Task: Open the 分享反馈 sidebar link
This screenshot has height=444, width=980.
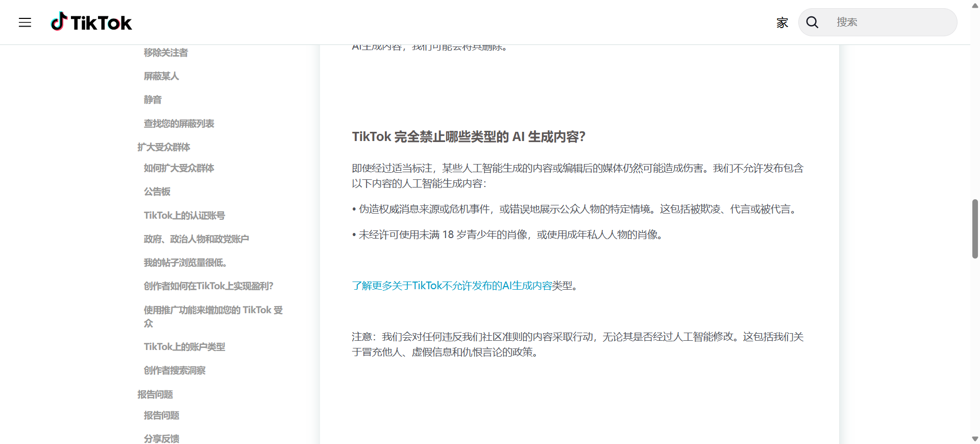Action: coord(162,439)
